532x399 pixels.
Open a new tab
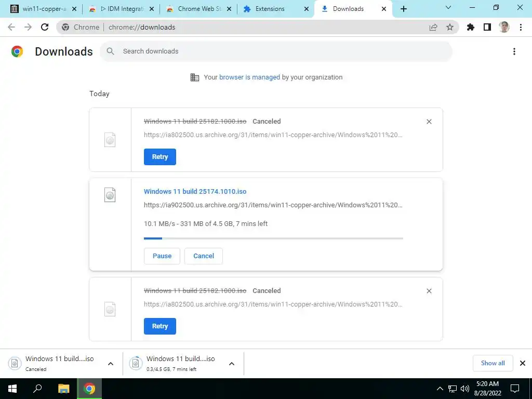coord(403,9)
